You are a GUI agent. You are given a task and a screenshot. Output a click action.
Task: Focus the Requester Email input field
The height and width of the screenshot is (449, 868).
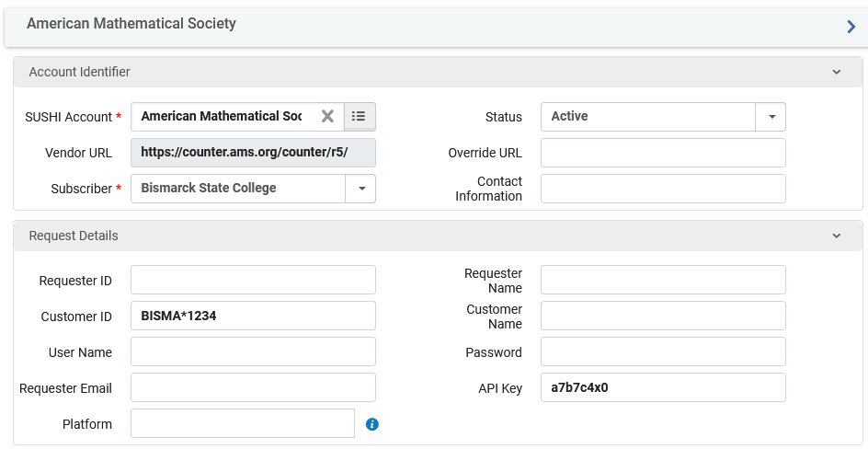pyautogui.click(x=253, y=387)
